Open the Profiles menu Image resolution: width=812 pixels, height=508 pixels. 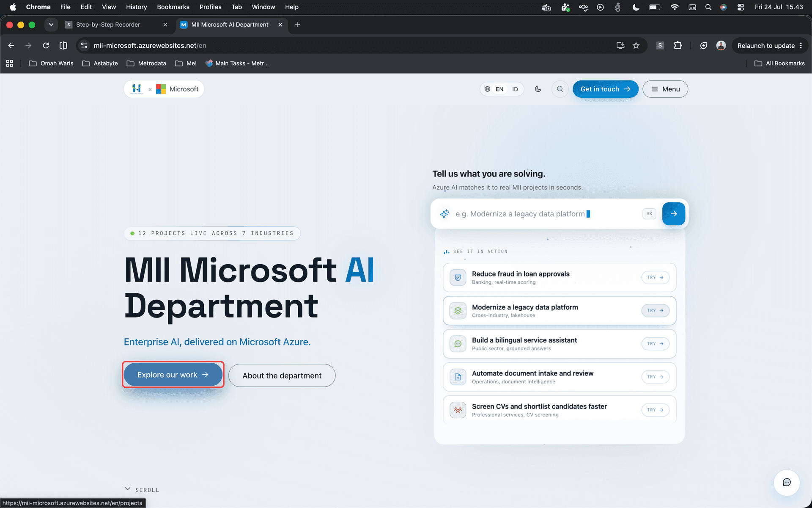click(x=210, y=7)
